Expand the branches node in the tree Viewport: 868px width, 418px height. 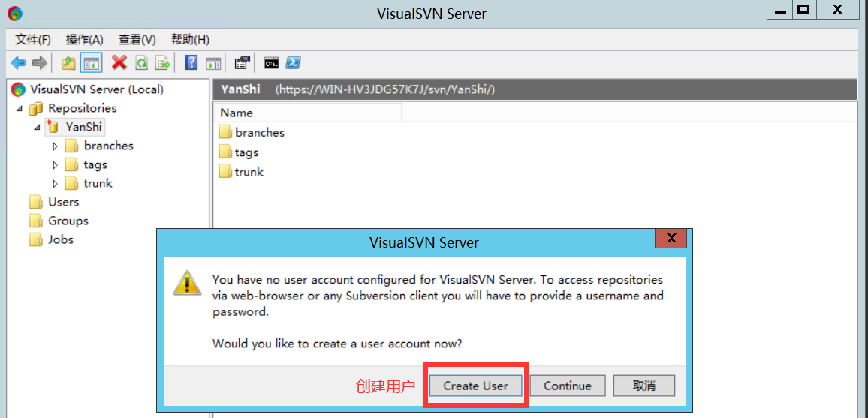point(55,146)
